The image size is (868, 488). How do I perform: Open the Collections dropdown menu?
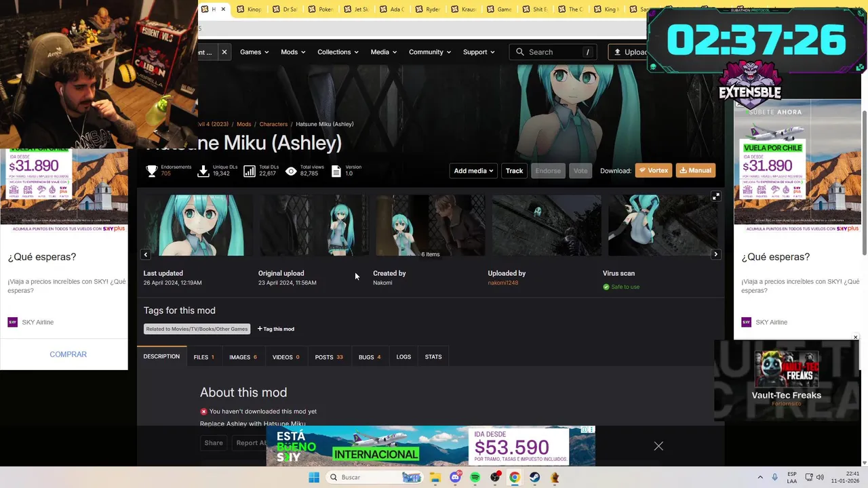[x=338, y=52]
